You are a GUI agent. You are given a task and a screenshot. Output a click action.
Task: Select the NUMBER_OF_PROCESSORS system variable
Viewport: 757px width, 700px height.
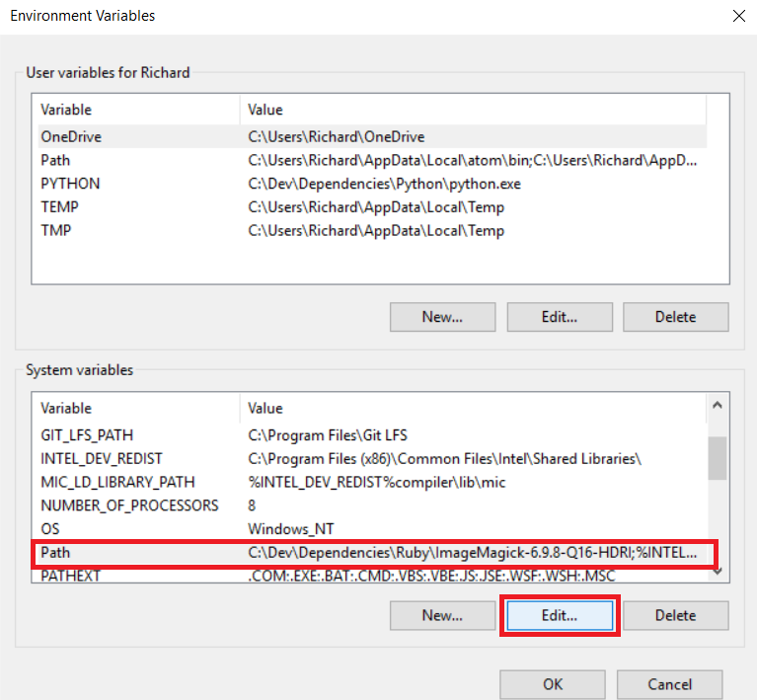coord(372,506)
